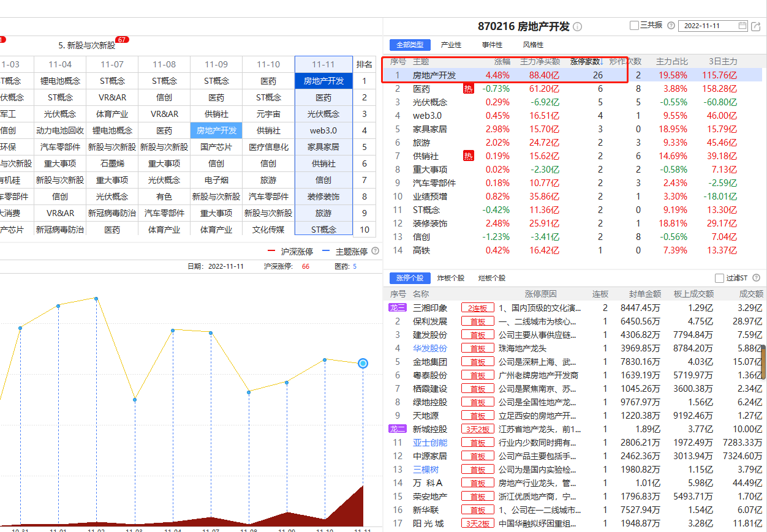
Task: Open the 华发股份 stock link
Action: (x=430, y=348)
